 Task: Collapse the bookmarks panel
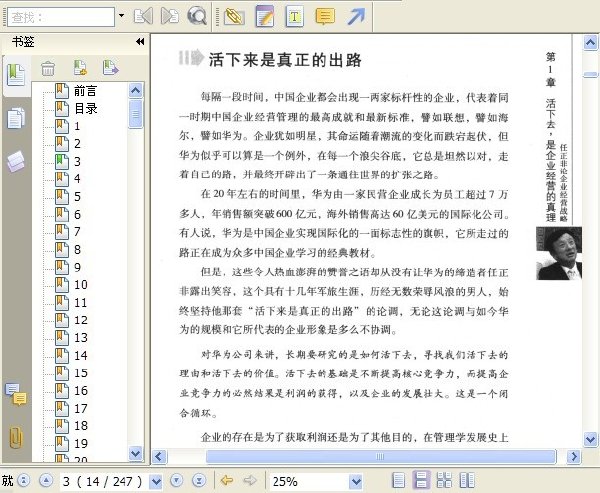click(140, 41)
